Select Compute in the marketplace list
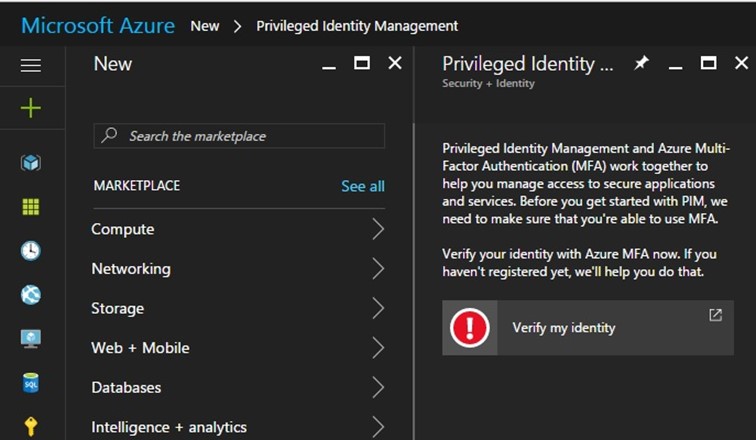The image size is (756, 440). (122, 229)
